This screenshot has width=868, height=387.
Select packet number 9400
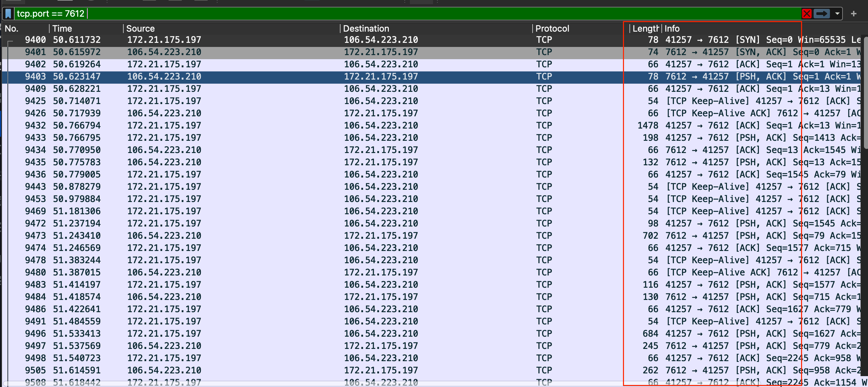click(432, 40)
